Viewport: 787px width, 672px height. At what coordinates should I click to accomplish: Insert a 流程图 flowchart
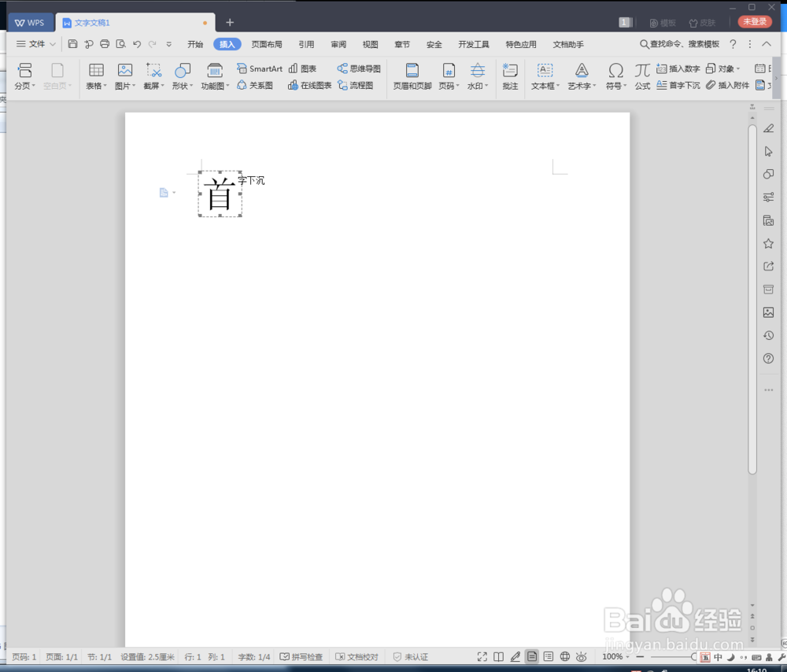(356, 85)
